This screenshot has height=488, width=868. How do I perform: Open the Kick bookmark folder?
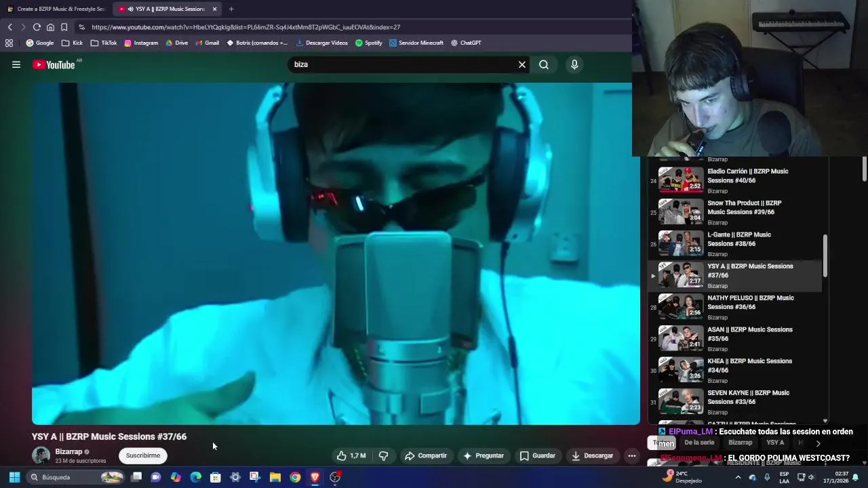pyautogui.click(x=72, y=43)
